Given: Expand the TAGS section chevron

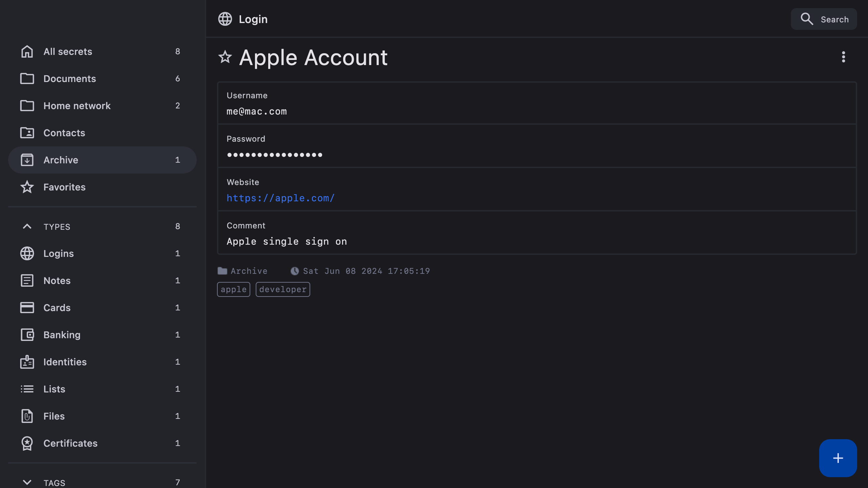Looking at the screenshot, I should (27, 482).
